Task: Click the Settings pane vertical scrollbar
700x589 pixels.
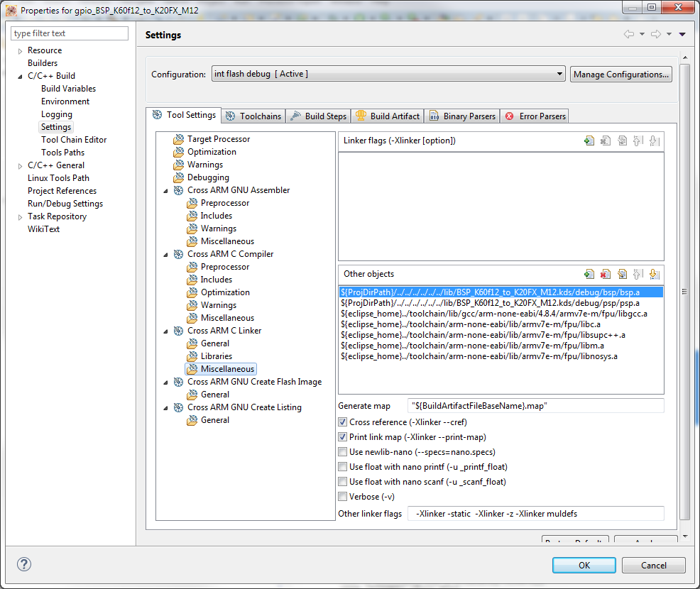Action: click(x=685, y=292)
